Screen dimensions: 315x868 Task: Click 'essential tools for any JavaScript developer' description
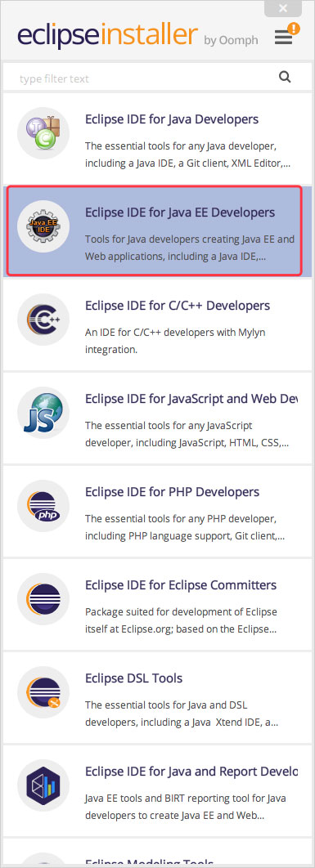point(187,435)
